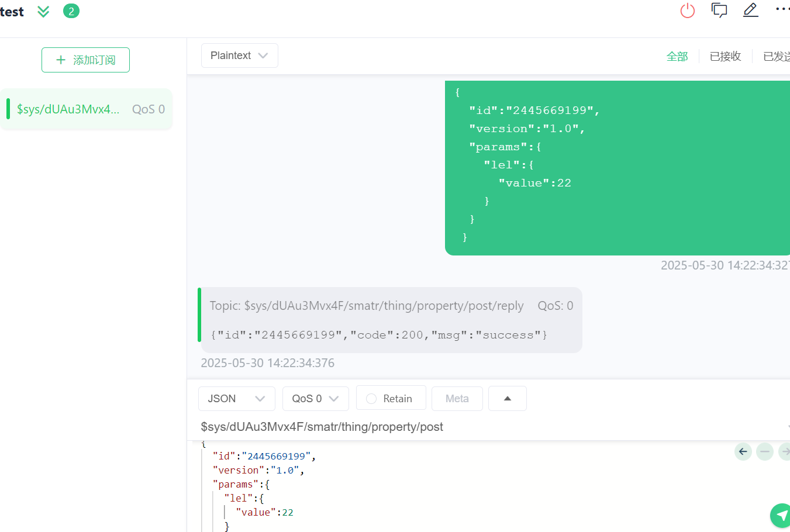Click the disconnect power icon
Screen dimensions: 790x532
(x=688, y=11)
